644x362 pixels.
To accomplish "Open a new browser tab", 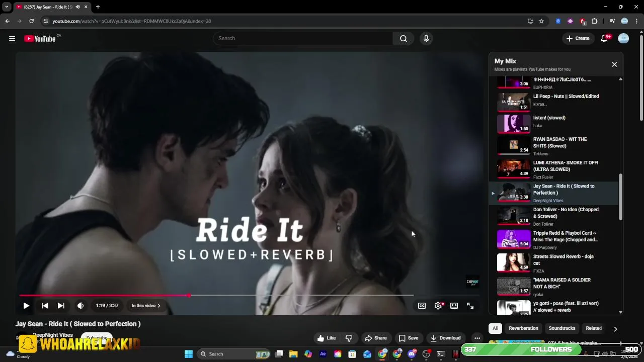I will click(98, 7).
